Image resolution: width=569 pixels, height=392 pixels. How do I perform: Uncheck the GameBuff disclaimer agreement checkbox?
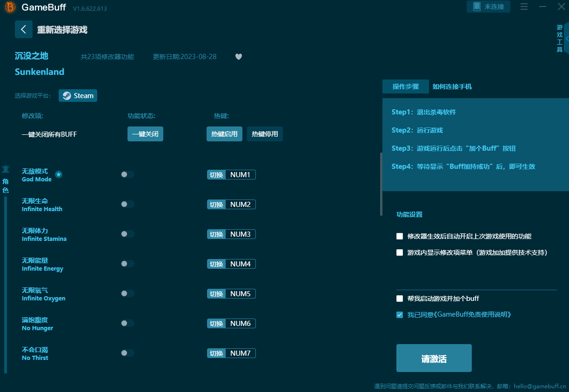(400, 315)
